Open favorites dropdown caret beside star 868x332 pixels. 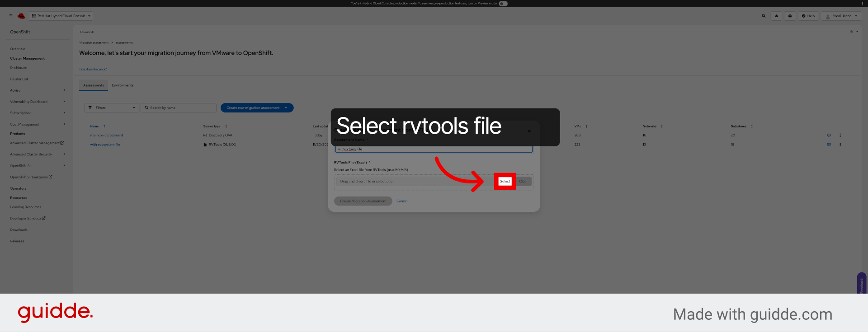point(857,32)
